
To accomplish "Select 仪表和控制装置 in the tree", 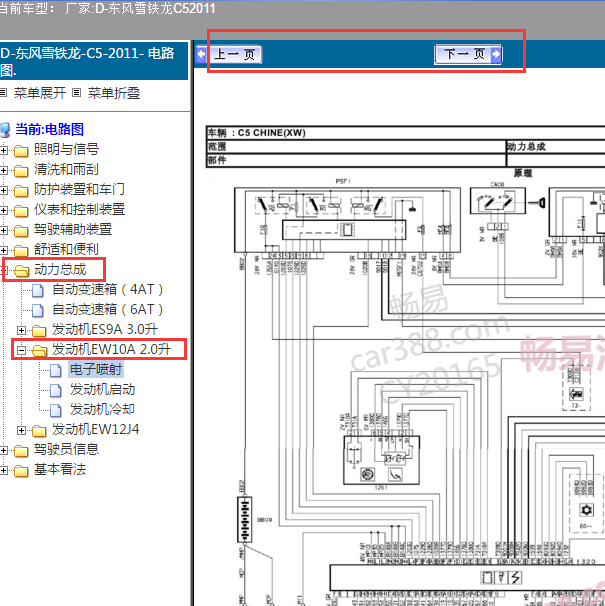I will [79, 209].
